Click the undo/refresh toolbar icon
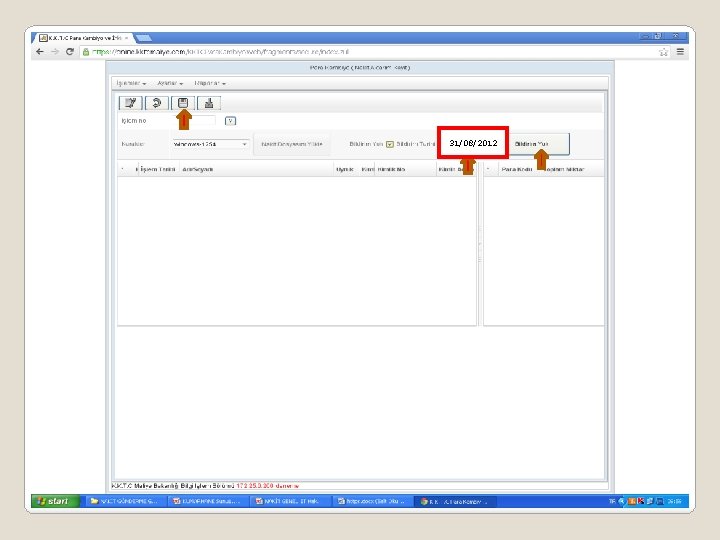This screenshot has height=540, width=720. [157, 103]
